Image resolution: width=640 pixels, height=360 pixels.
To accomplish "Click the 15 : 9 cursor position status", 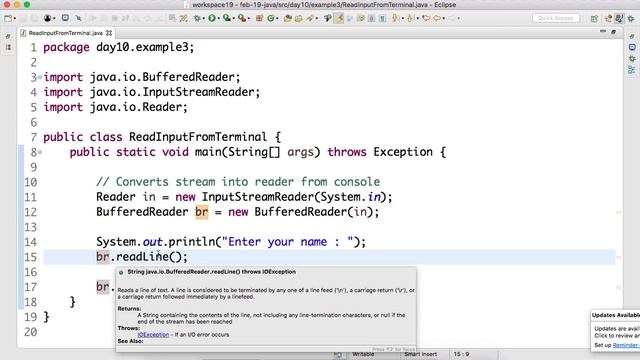I will (461, 354).
